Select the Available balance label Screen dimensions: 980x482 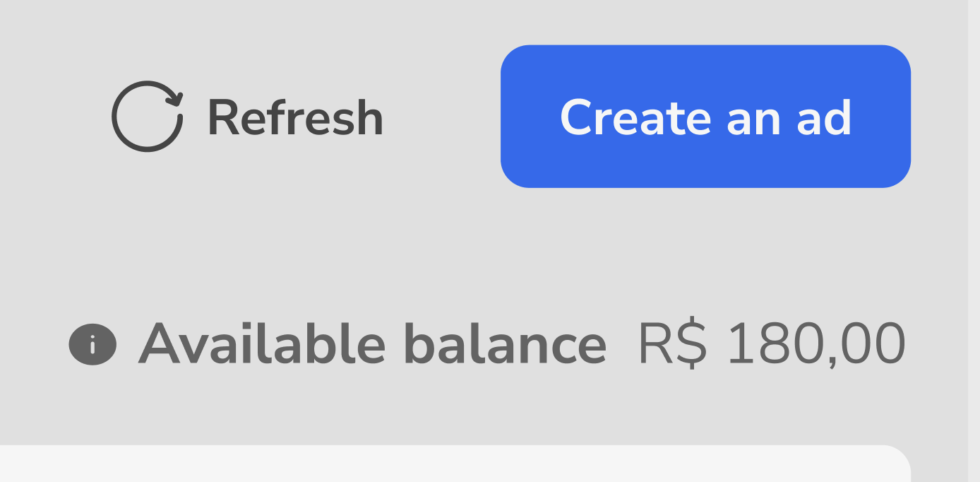click(372, 344)
